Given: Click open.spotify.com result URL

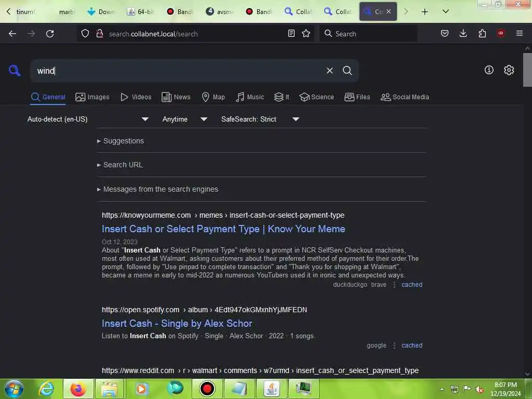Looking at the screenshot, I should tap(204, 310).
